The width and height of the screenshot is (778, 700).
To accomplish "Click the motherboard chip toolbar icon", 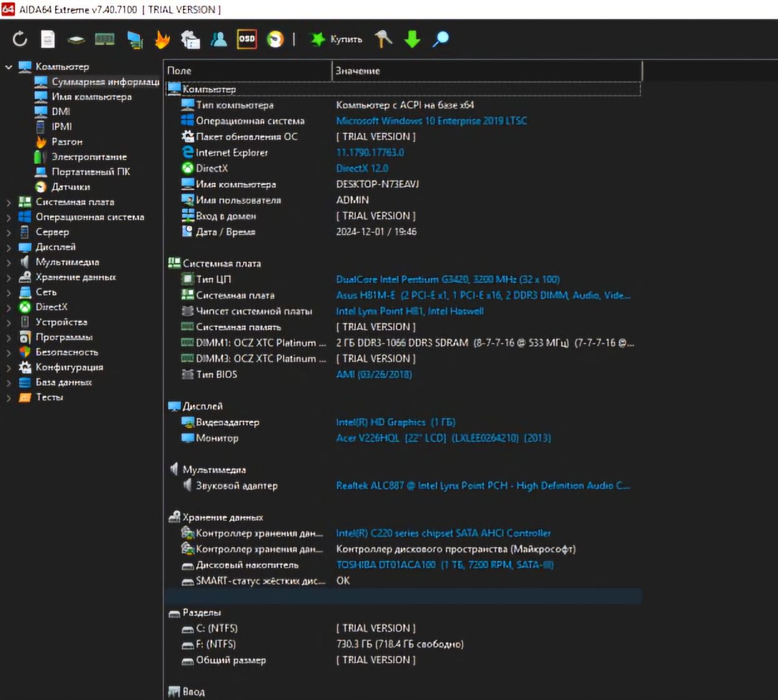I will pyautogui.click(x=76, y=39).
